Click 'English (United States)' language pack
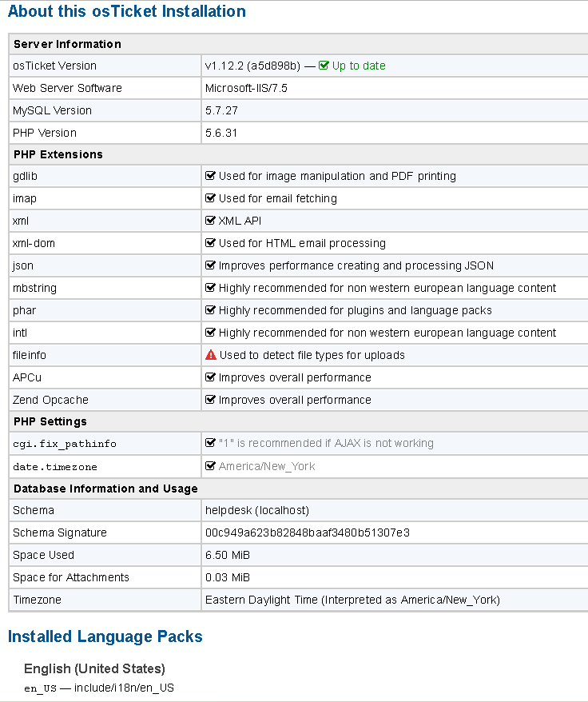The width and height of the screenshot is (588, 702). coord(94,669)
